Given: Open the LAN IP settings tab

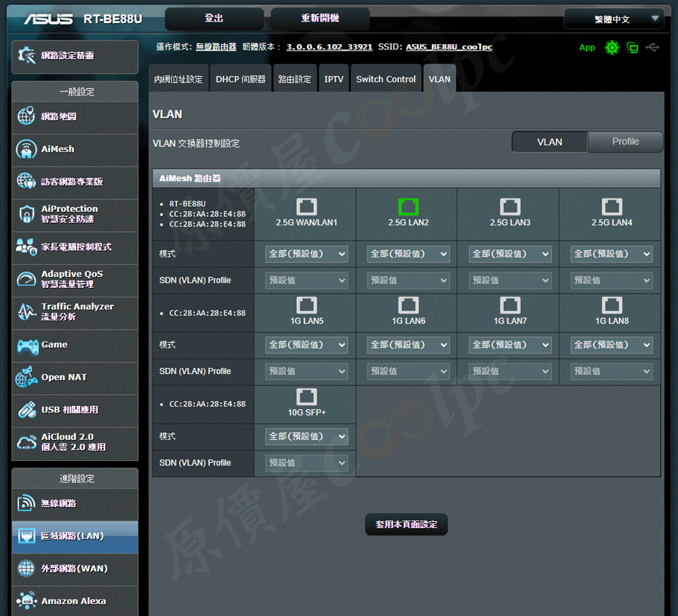Looking at the screenshot, I should tap(178, 79).
